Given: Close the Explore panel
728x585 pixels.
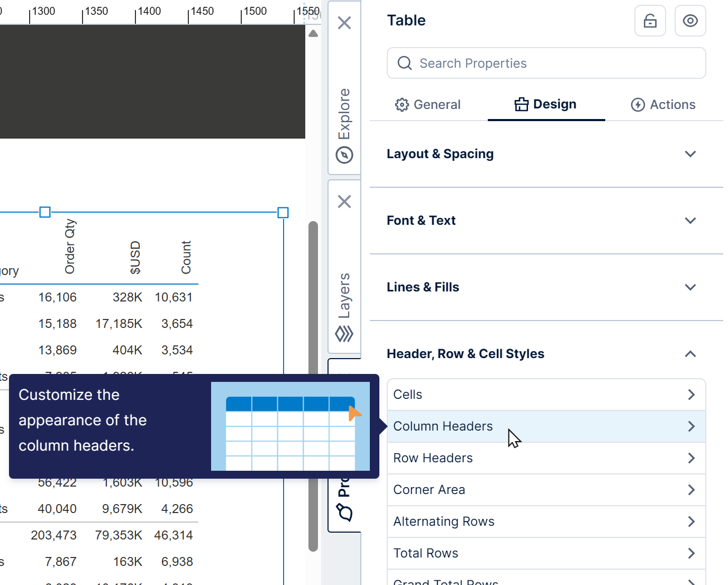Looking at the screenshot, I should (344, 23).
